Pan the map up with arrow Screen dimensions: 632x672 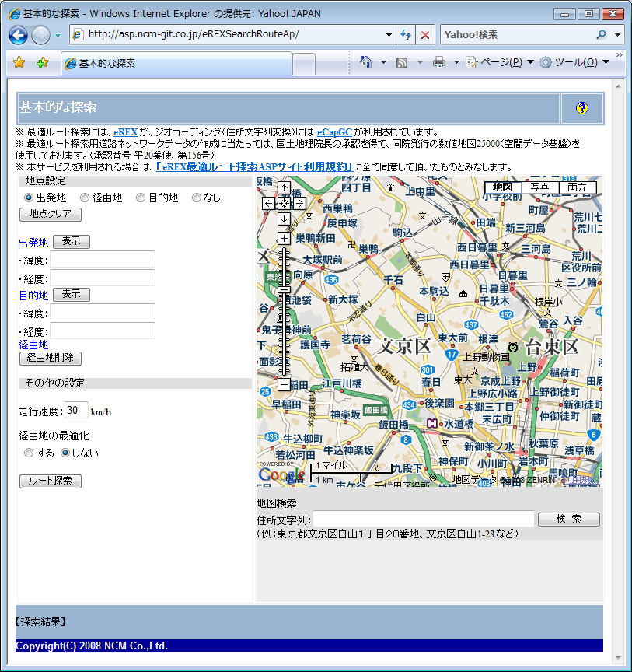point(284,187)
